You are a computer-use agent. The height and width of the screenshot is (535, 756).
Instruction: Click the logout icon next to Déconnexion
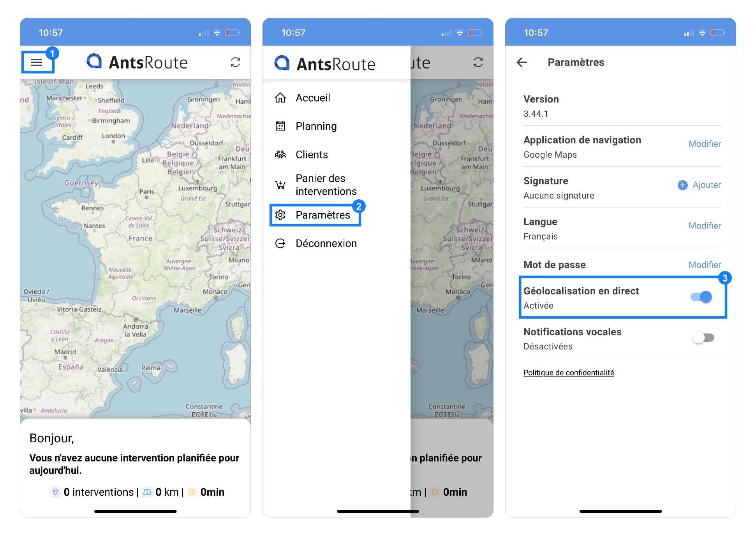(x=280, y=243)
